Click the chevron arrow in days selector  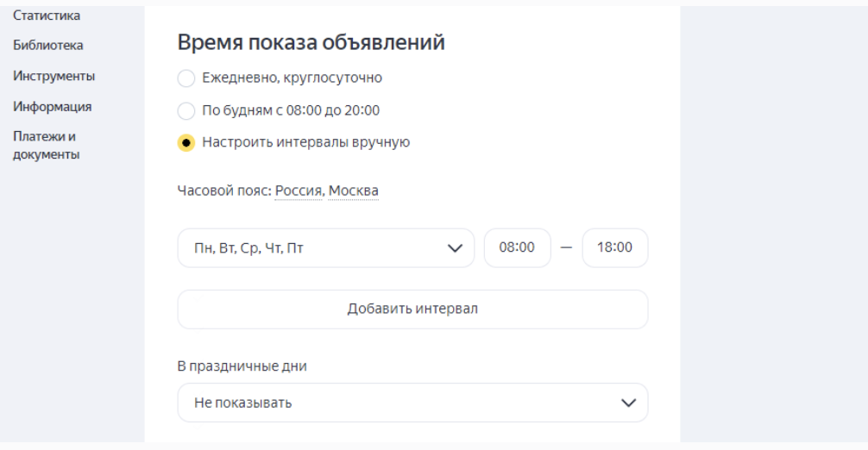click(455, 248)
